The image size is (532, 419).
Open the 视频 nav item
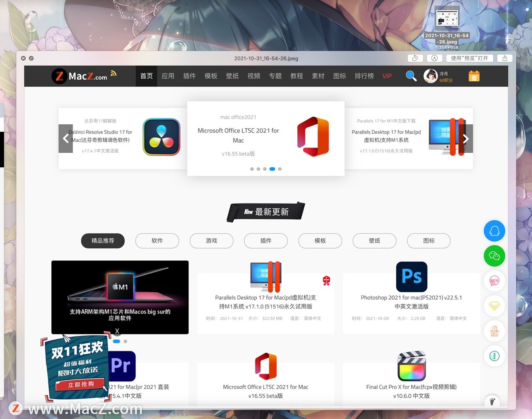(254, 76)
